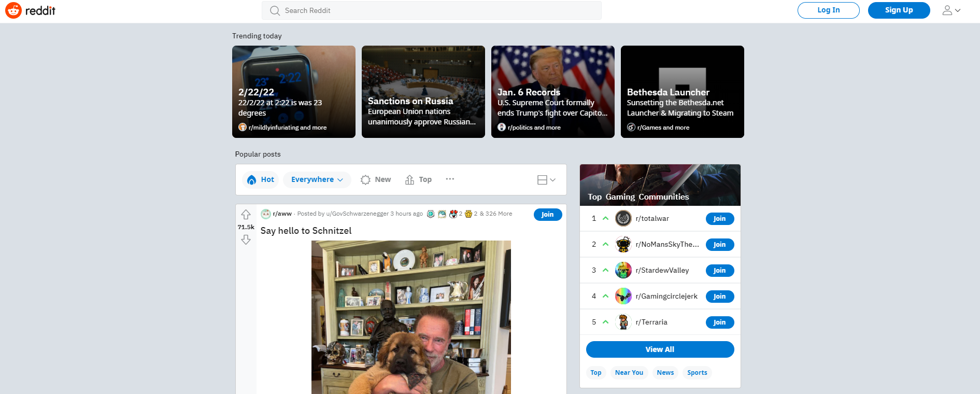Open the more sort options ellipsis
Viewport: 980px width, 394px height.
click(x=450, y=179)
